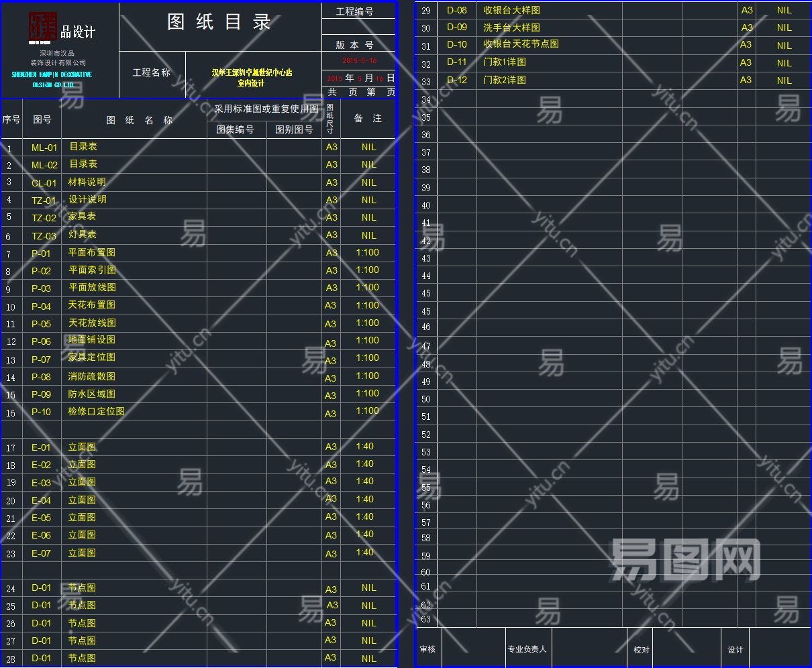
Task: Select drawing number P-01
Action: coord(41,254)
